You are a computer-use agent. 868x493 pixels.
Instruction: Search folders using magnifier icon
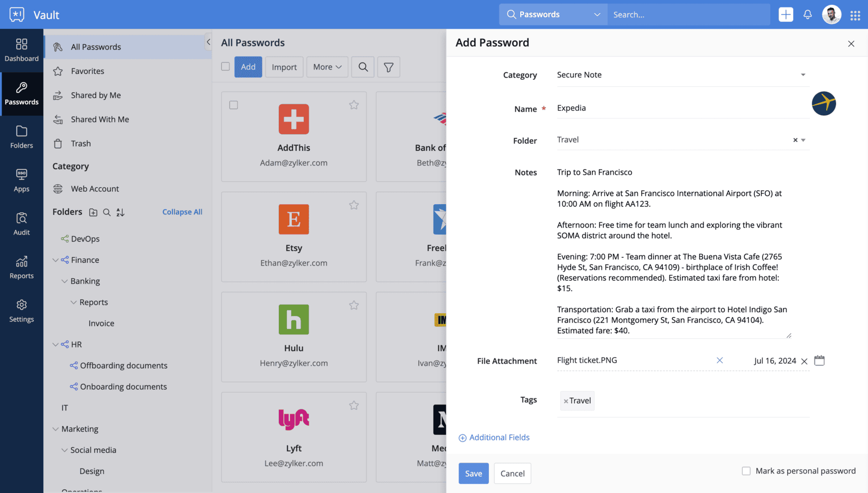click(x=107, y=212)
